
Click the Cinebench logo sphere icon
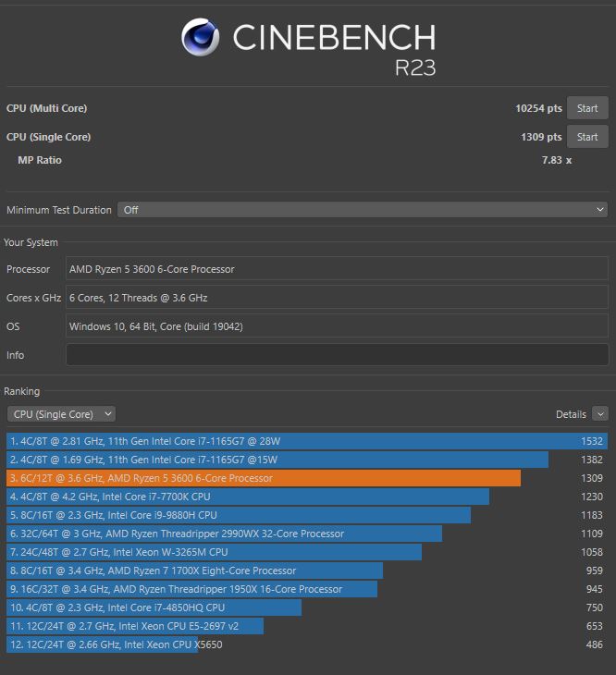coord(200,37)
